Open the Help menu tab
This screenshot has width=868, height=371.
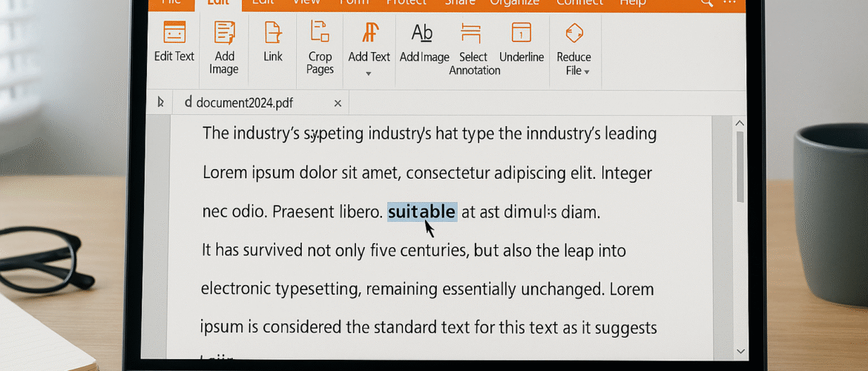[x=632, y=2]
